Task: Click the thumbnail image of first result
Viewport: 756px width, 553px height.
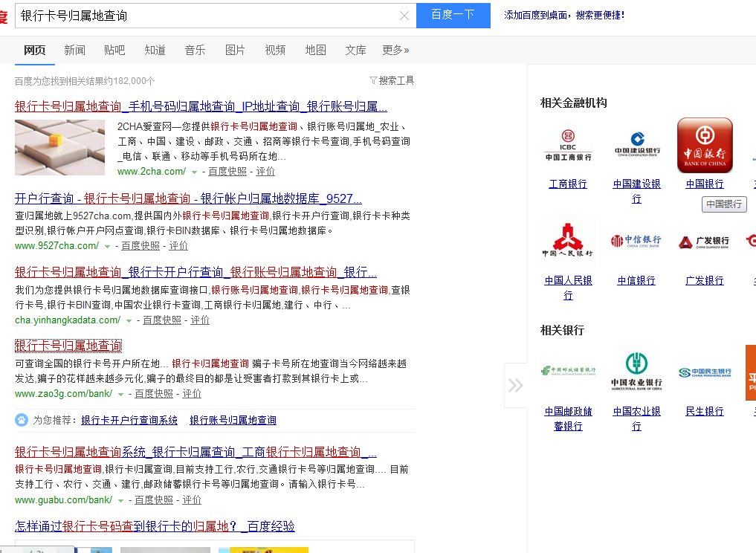Action: (x=59, y=147)
